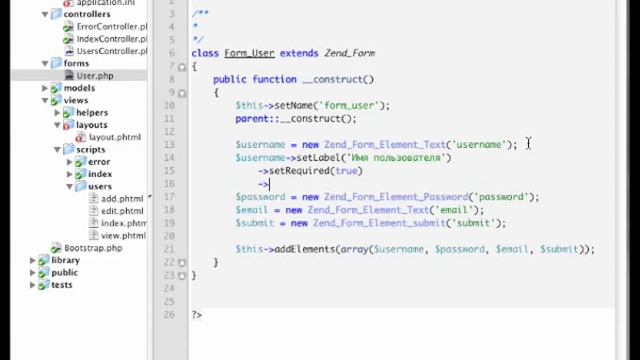Click line number 13 in gutter
Image resolution: width=640 pixels, height=360 pixels.
(169, 145)
